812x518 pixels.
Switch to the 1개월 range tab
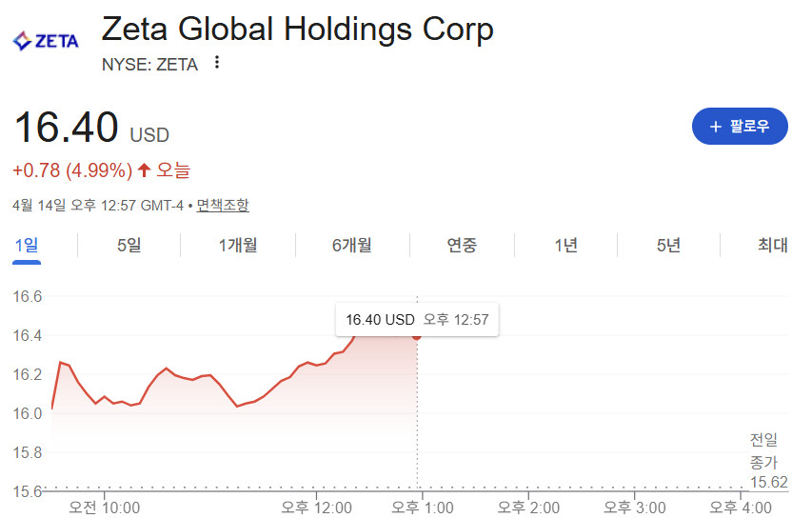point(238,245)
